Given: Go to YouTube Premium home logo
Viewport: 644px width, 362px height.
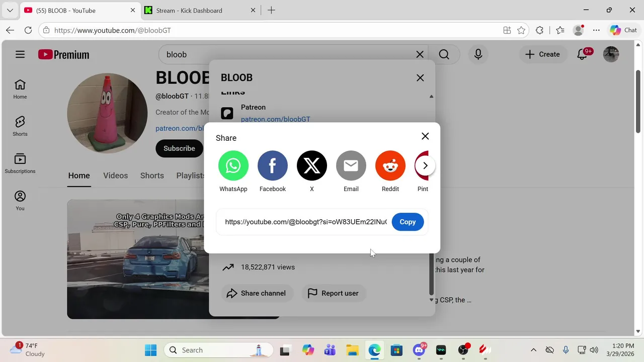Looking at the screenshot, I should 64,54.
